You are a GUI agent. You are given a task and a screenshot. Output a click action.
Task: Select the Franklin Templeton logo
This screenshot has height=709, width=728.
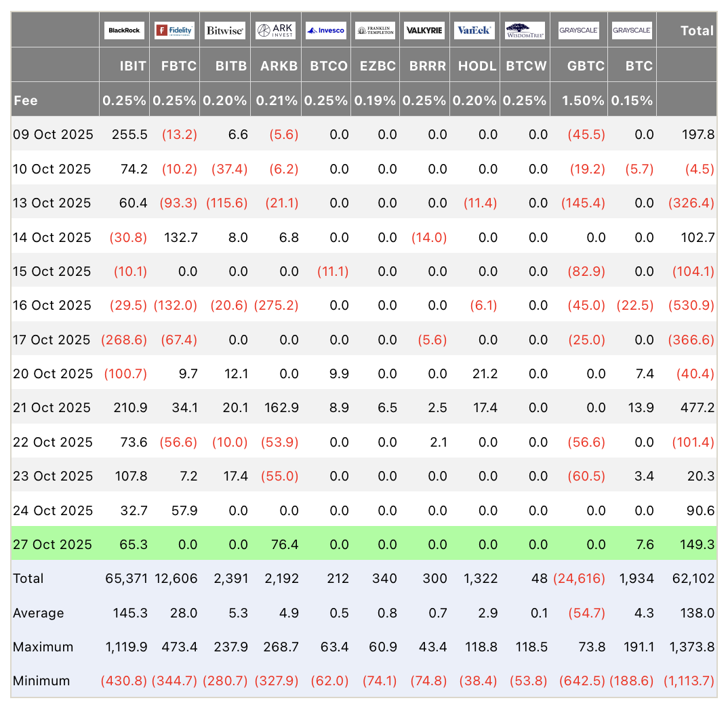click(376, 31)
